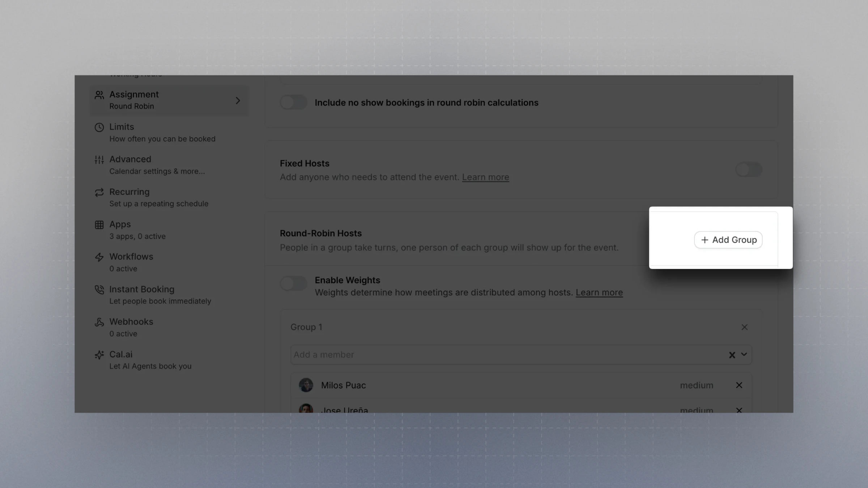The height and width of the screenshot is (488, 868).
Task: Remove Group 1 with its X button
Action: tap(744, 327)
